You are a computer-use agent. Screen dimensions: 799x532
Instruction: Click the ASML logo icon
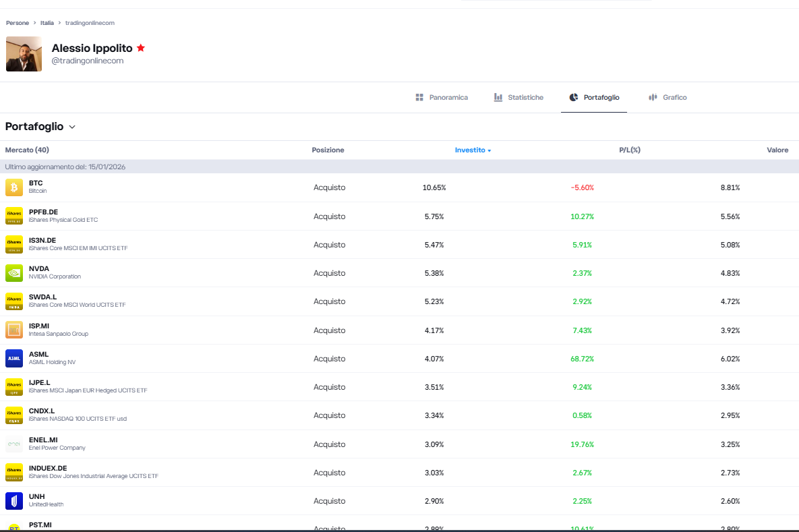click(13, 358)
